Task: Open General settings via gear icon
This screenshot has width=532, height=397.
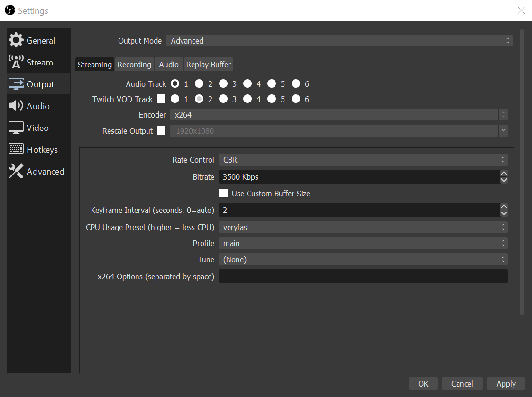Action: pyautogui.click(x=16, y=40)
